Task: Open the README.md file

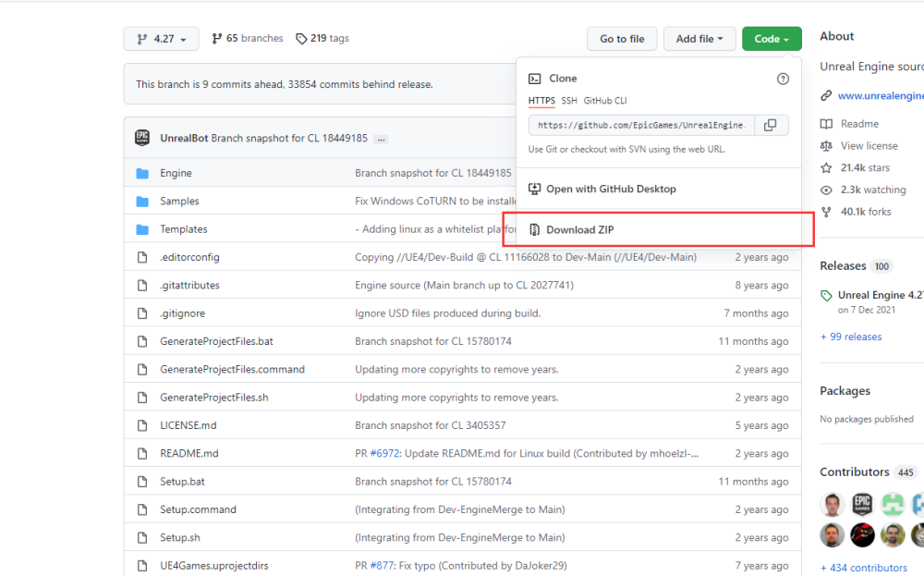Action: pos(188,454)
